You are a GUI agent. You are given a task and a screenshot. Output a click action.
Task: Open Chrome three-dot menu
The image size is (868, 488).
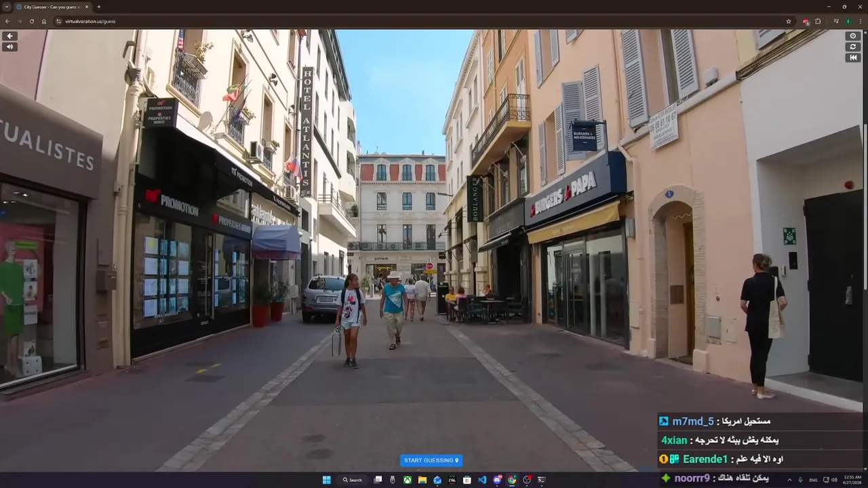[x=860, y=21]
